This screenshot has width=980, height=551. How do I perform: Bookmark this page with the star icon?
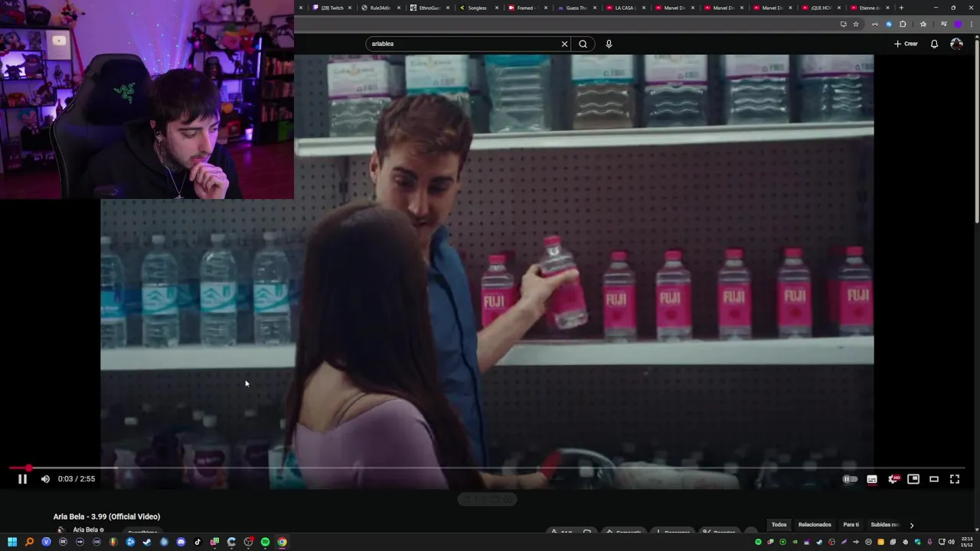[x=856, y=24]
